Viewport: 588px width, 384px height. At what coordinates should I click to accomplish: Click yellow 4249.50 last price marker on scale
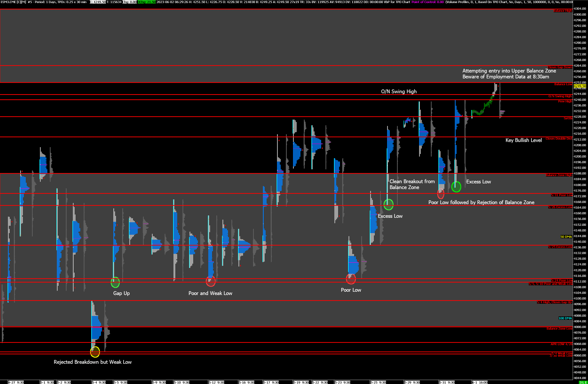(x=580, y=86)
